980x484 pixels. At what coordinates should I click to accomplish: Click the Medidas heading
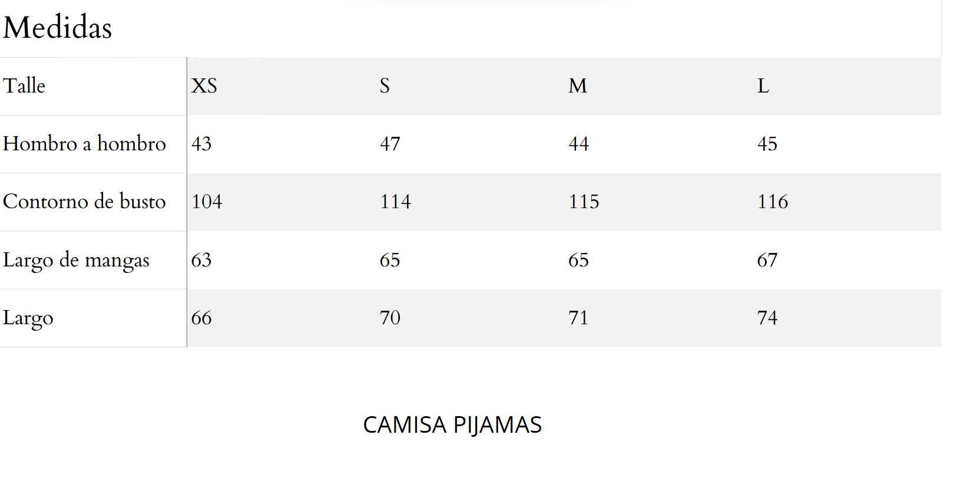click(57, 28)
